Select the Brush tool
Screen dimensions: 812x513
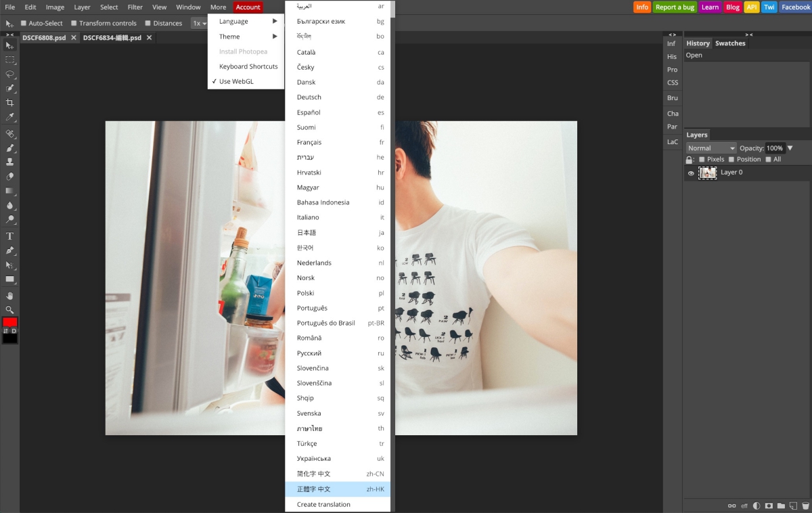click(x=9, y=148)
